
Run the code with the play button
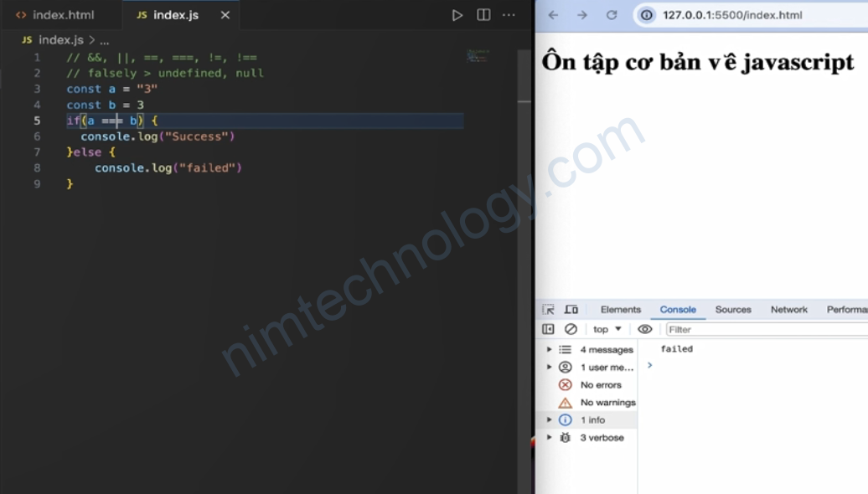tap(457, 15)
